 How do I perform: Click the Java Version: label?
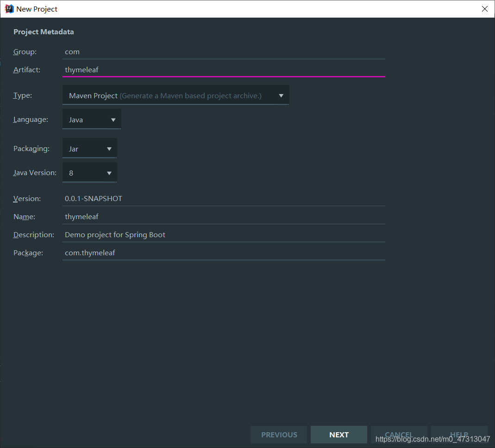35,173
